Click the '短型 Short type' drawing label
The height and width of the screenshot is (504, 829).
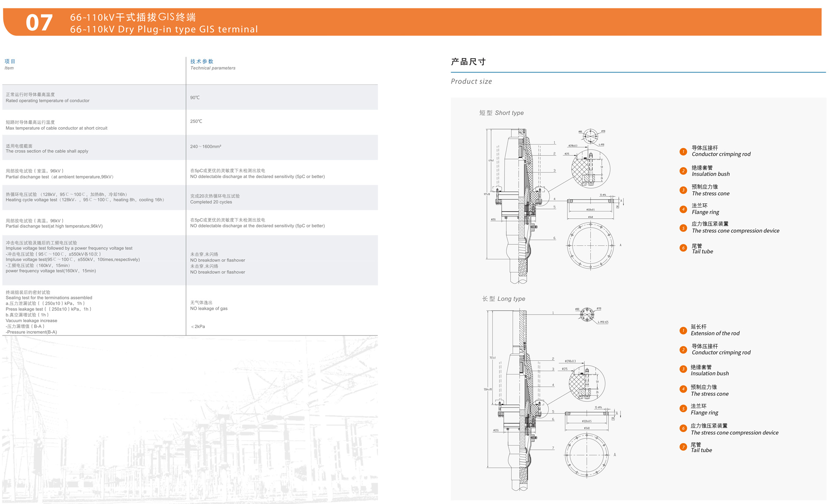coord(501,113)
